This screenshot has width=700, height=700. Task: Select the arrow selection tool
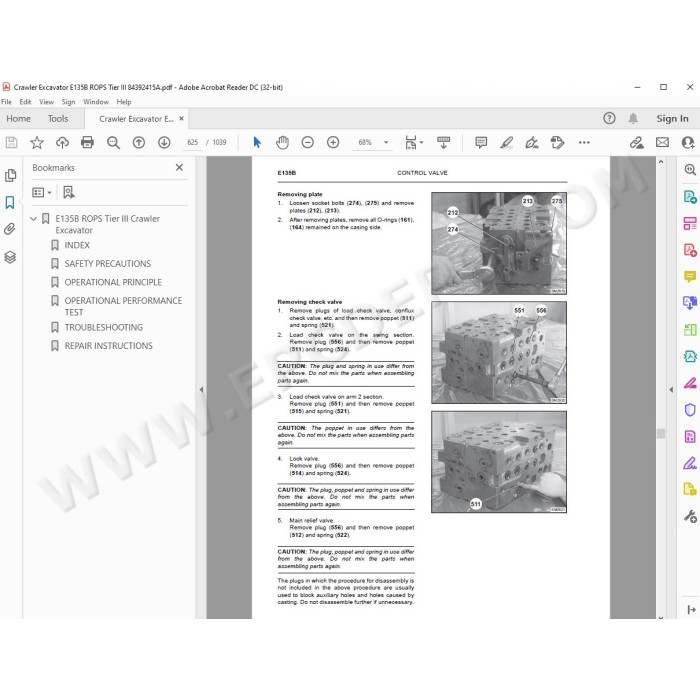coord(257,142)
